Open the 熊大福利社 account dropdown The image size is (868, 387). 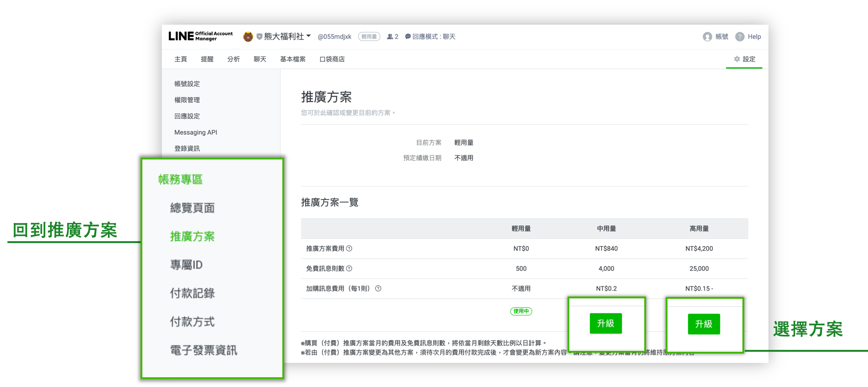coord(287,36)
